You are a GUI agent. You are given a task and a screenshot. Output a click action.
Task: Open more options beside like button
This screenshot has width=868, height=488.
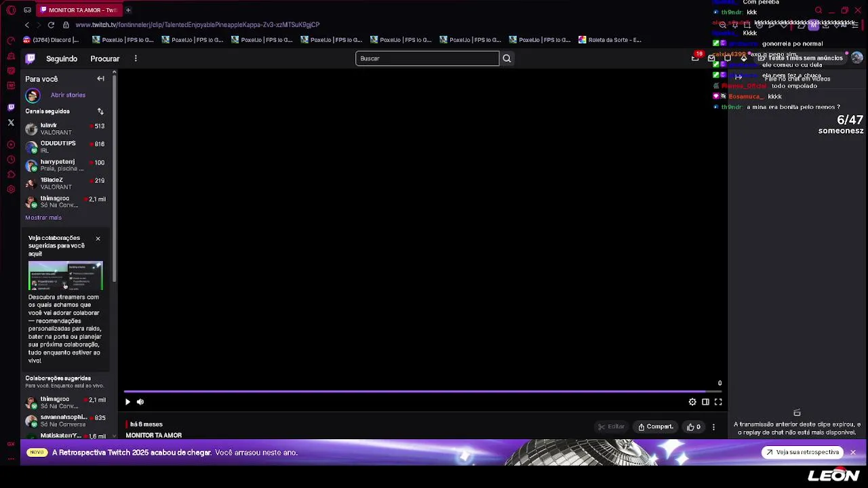[x=713, y=427]
